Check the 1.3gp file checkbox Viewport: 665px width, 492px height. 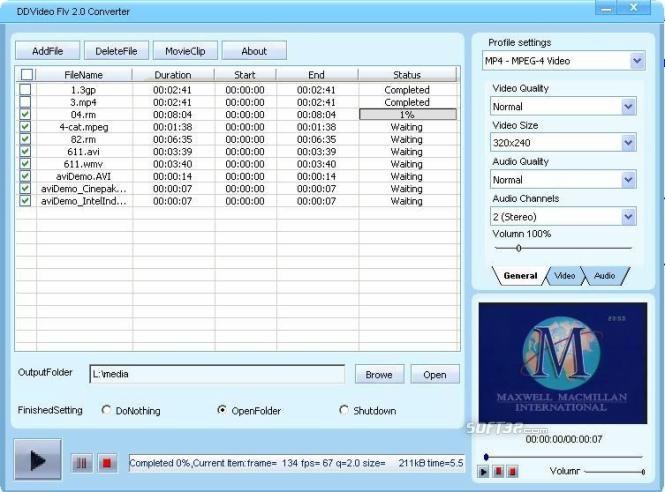pos(25,89)
